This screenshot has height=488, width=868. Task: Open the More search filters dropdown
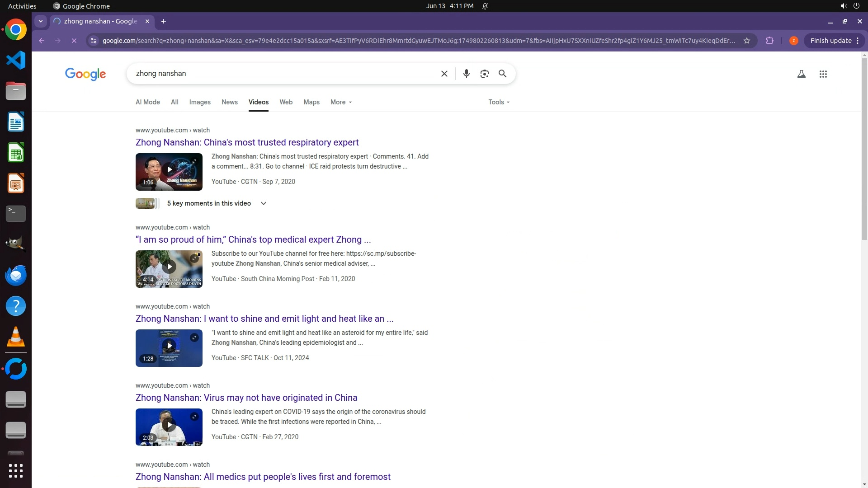tap(341, 102)
